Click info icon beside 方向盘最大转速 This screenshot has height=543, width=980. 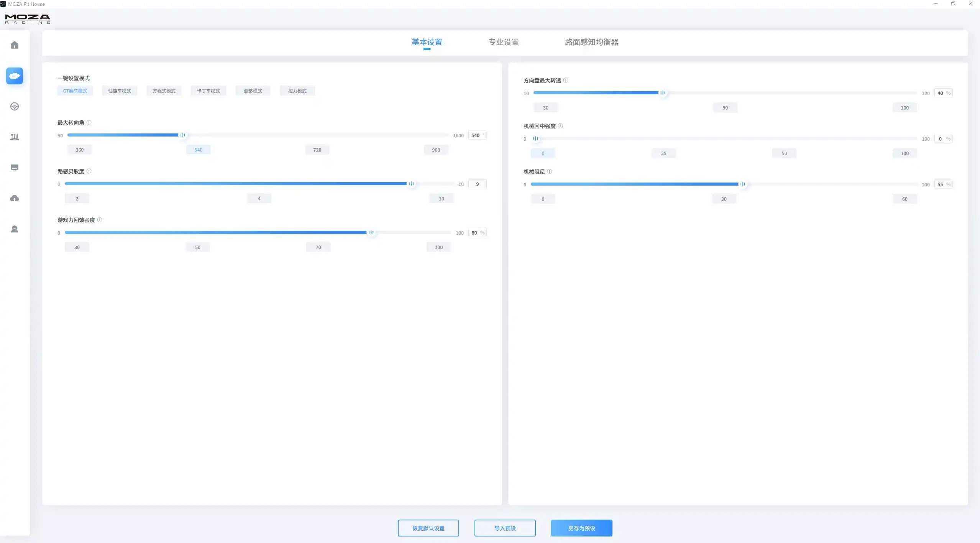point(566,80)
